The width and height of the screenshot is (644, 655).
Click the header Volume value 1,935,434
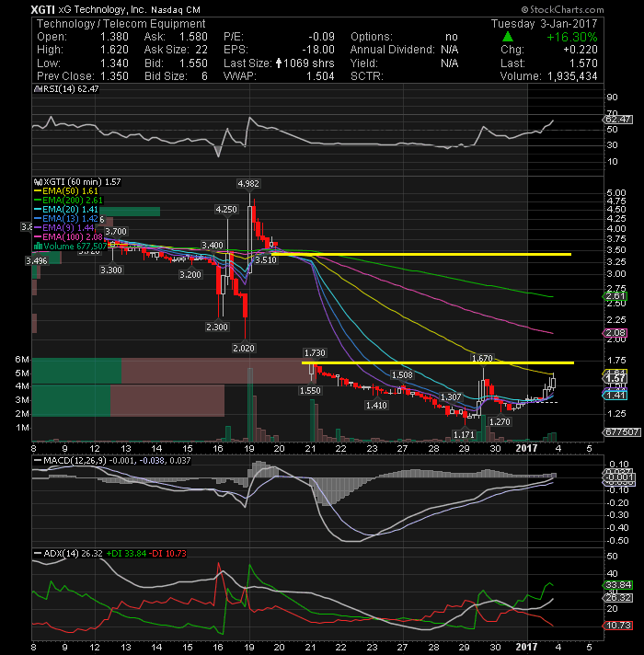tap(571, 76)
